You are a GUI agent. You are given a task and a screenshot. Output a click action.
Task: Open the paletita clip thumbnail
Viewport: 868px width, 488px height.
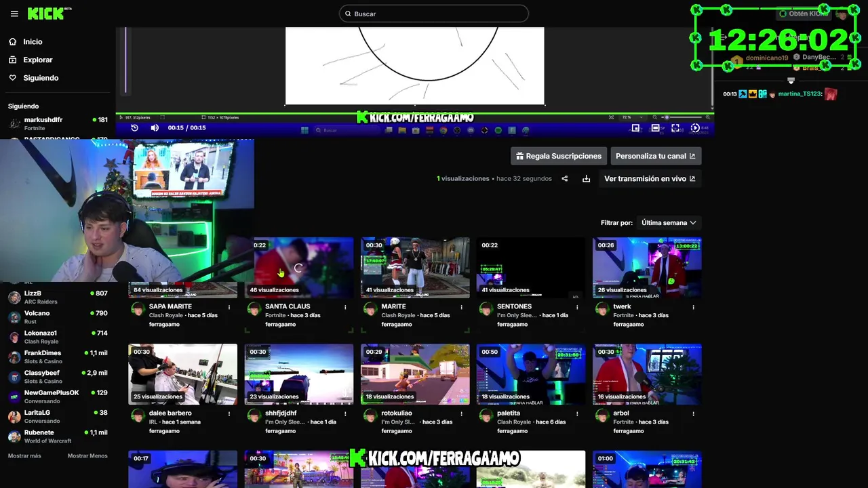click(x=531, y=374)
